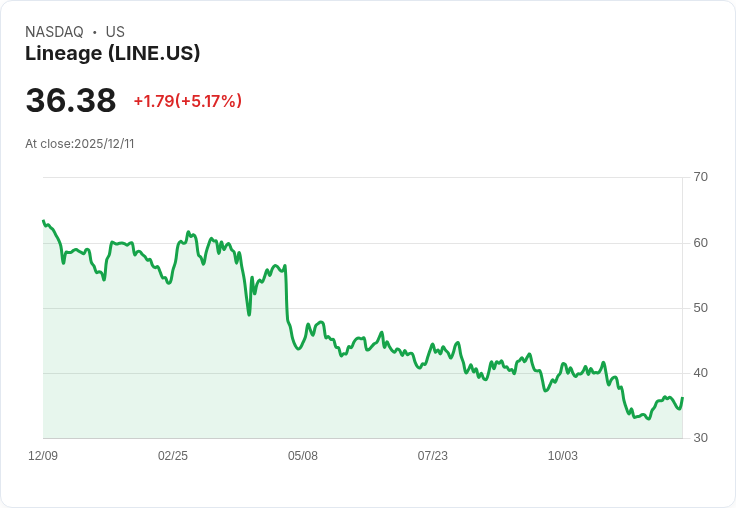Click the 30 value on the y-axis
The width and height of the screenshot is (736, 508).
[700, 438]
